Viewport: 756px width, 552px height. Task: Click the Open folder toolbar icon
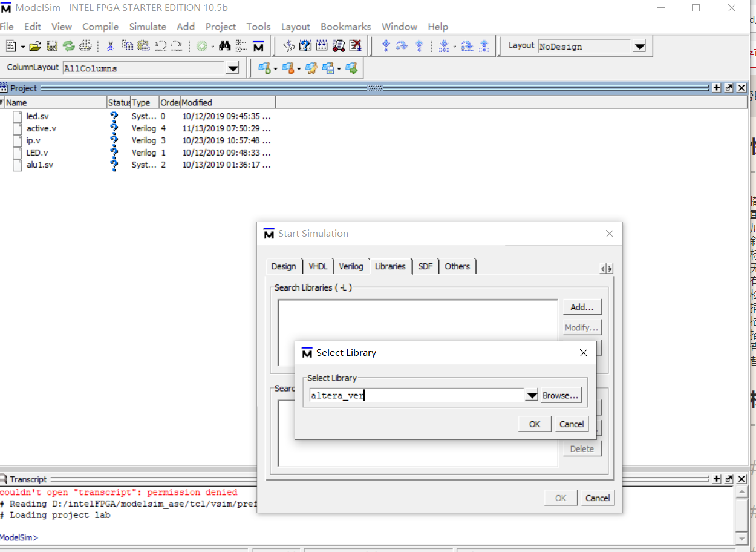coord(35,46)
